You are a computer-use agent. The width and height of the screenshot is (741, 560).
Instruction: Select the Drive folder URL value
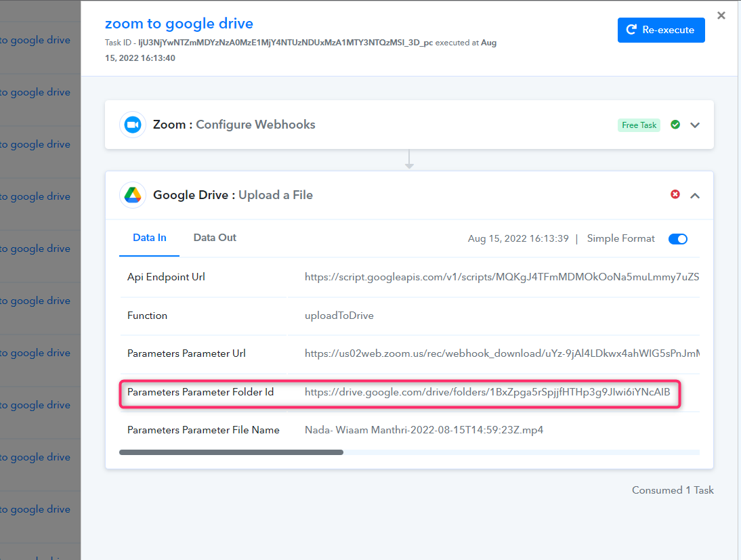[487, 392]
